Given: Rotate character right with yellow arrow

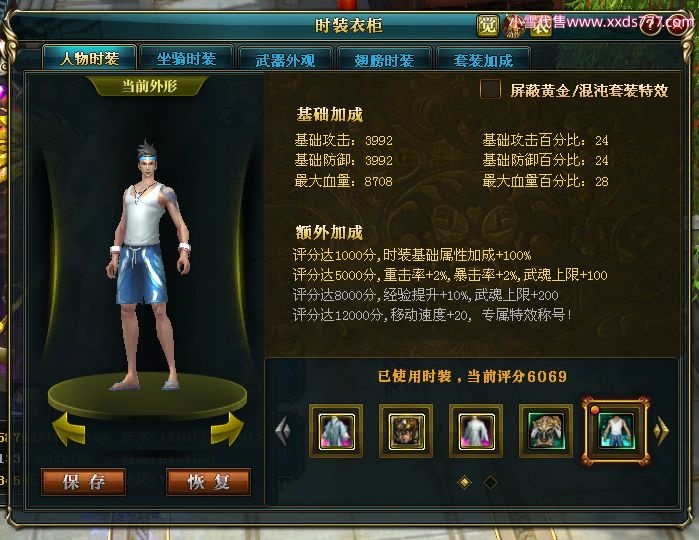Looking at the screenshot, I should pyautogui.click(x=227, y=429).
